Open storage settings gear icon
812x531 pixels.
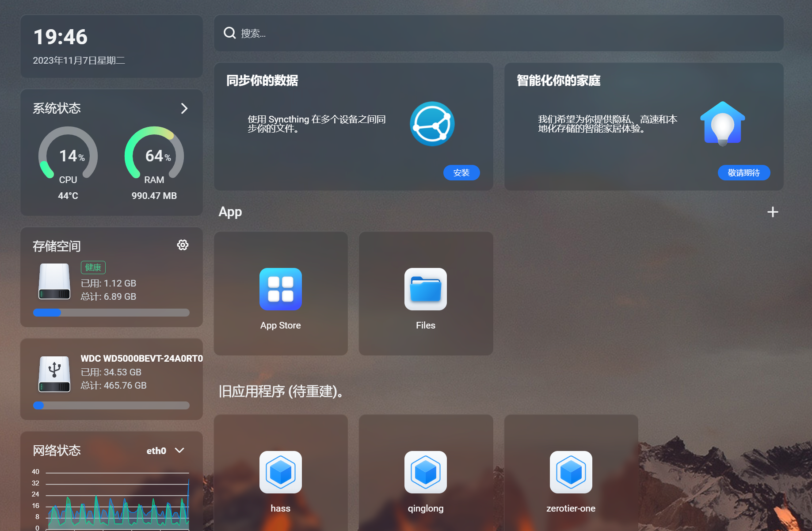pos(183,245)
